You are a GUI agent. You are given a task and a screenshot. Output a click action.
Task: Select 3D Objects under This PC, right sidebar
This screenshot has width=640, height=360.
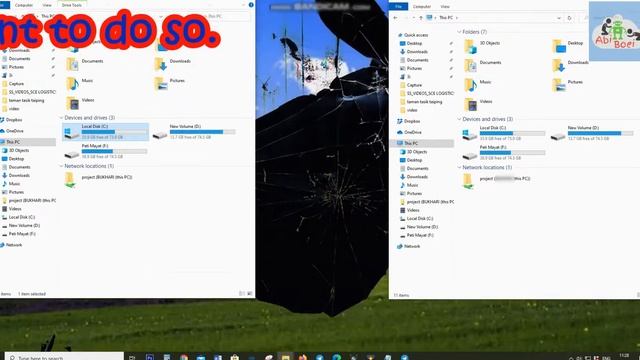(414, 152)
